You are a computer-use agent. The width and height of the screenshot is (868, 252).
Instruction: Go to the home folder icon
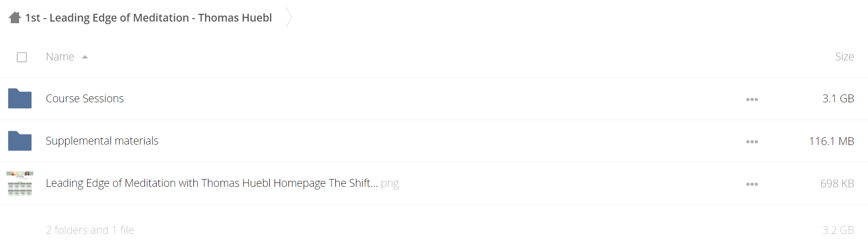(15, 18)
